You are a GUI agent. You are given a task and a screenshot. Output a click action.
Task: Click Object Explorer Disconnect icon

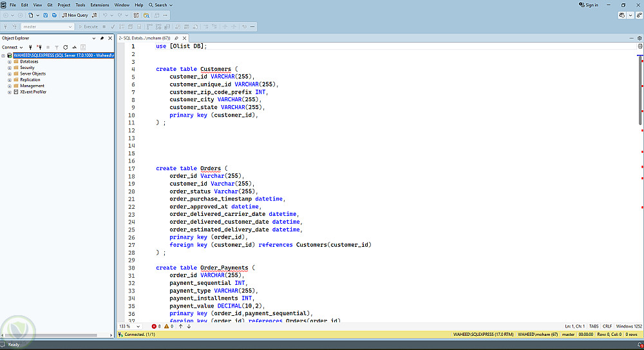pos(39,47)
